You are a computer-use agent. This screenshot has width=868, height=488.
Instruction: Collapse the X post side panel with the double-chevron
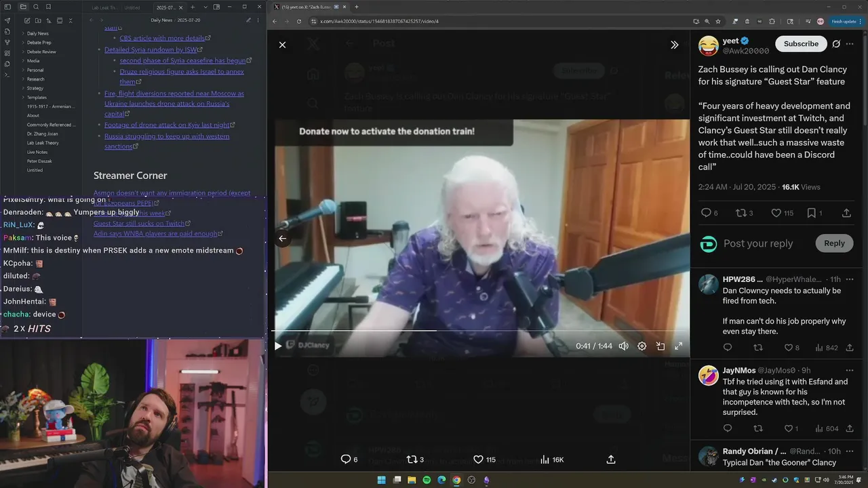[674, 45]
